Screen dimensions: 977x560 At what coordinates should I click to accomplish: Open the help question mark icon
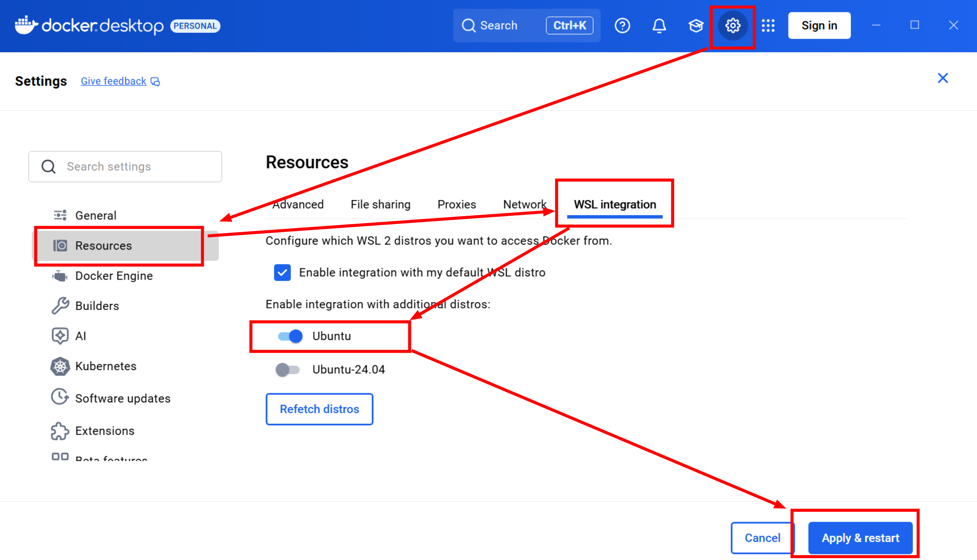tap(622, 26)
